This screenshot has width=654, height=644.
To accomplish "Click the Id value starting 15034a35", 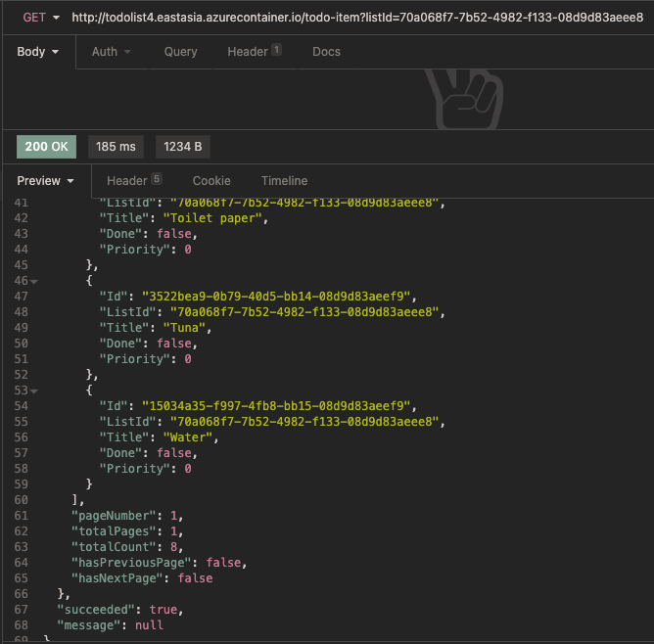I will [x=276, y=406].
